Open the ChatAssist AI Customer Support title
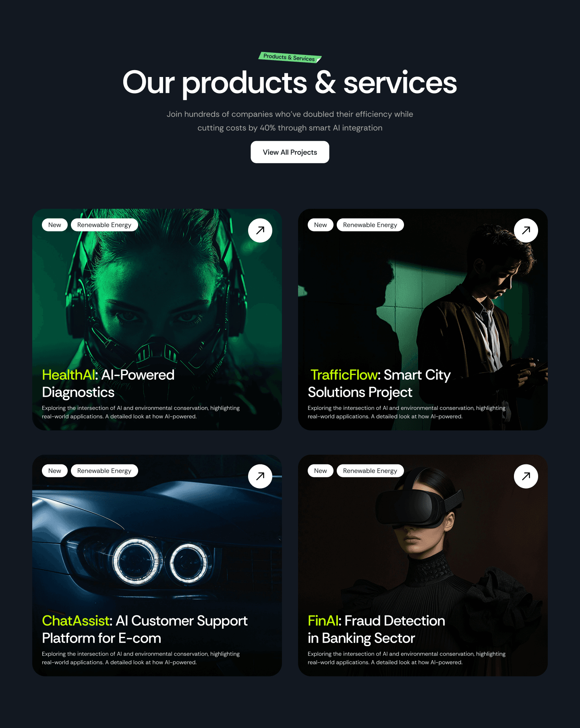Image resolution: width=580 pixels, height=728 pixels. click(x=145, y=629)
